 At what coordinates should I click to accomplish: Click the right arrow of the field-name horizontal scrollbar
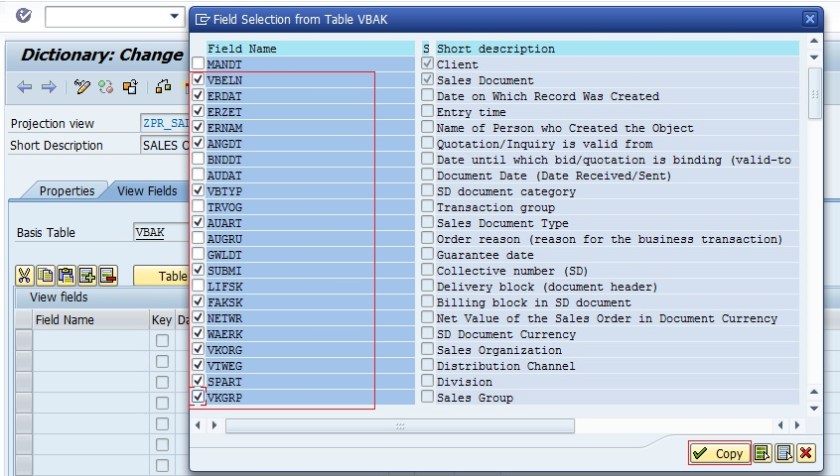point(214,425)
